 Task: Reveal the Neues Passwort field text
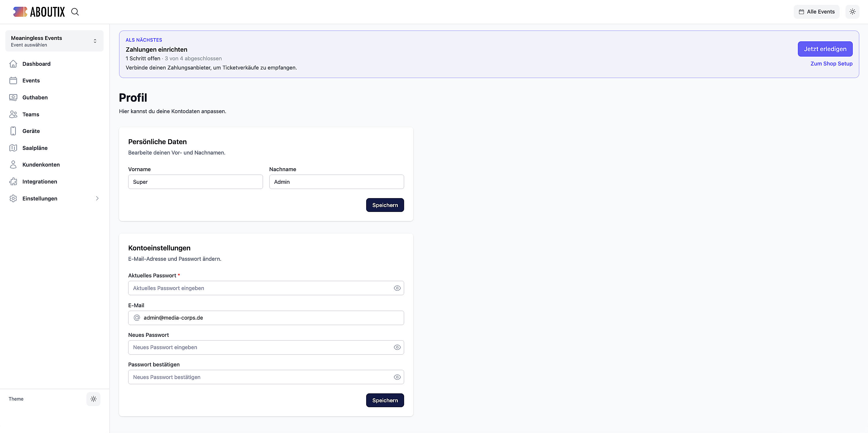397,347
